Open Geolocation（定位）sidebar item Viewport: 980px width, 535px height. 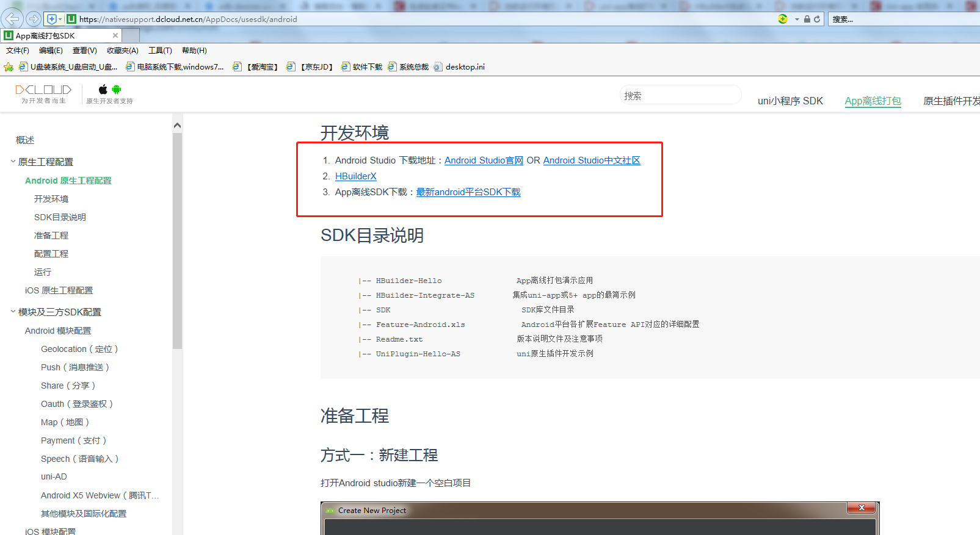coord(79,349)
